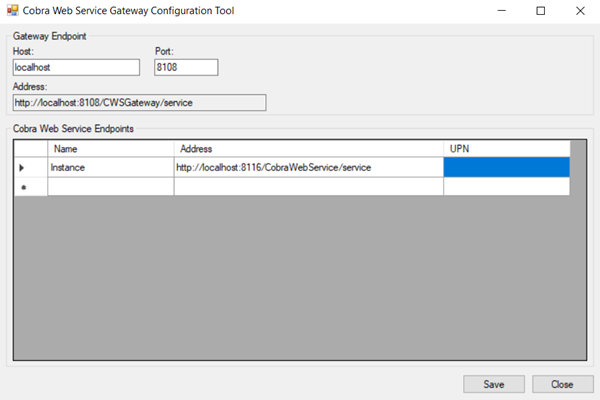Sort by the Name column header
This screenshot has height=400, width=600.
click(x=110, y=148)
